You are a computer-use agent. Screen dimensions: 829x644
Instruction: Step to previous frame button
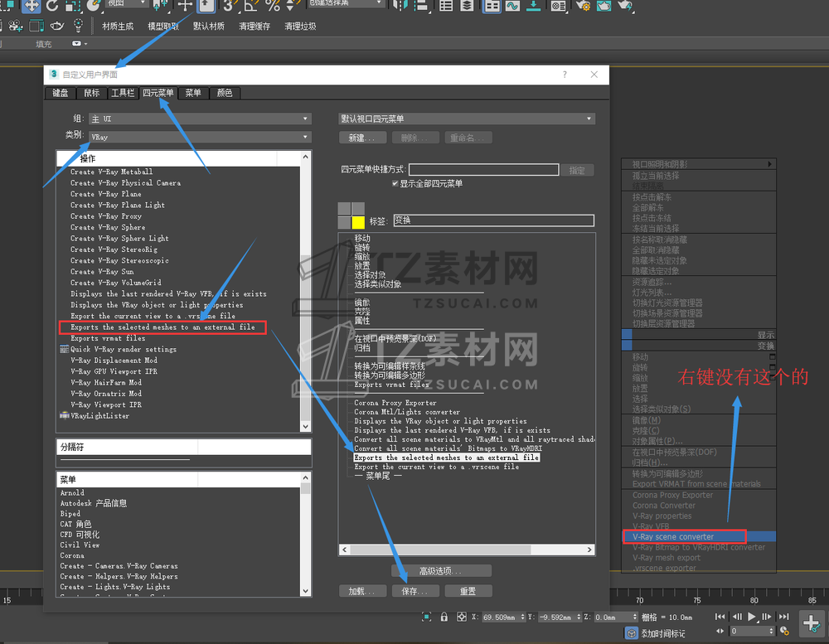tap(737, 617)
